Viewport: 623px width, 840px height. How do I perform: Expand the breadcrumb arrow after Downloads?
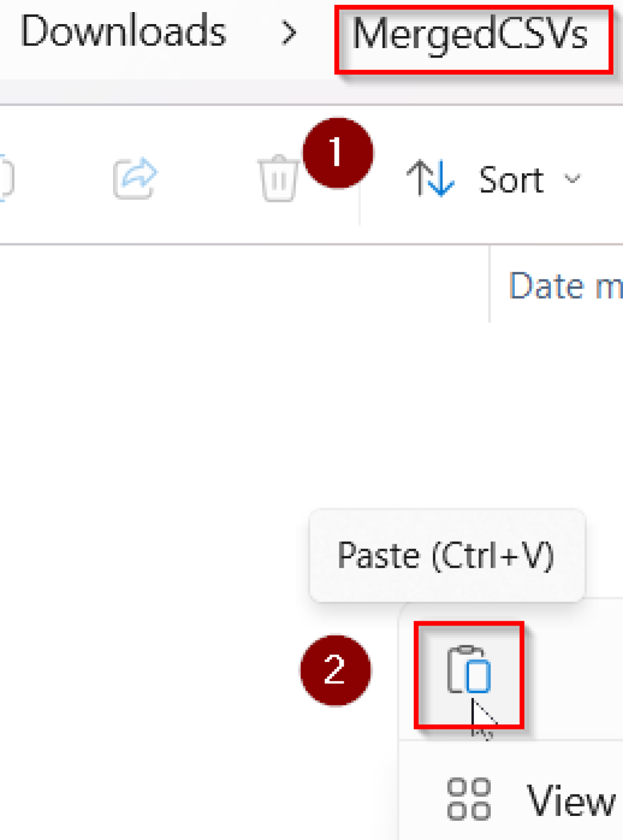(x=290, y=34)
